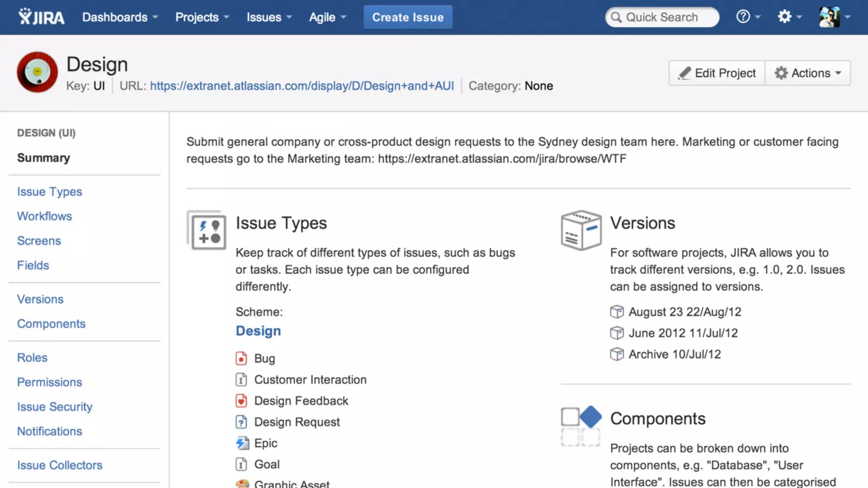Open the Design scheme link
Screen dimensions: 868x488
click(258, 331)
